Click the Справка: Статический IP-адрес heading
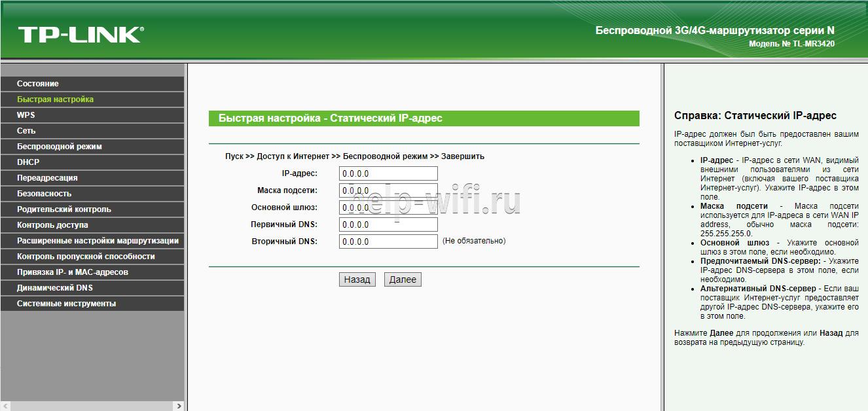 click(x=755, y=116)
